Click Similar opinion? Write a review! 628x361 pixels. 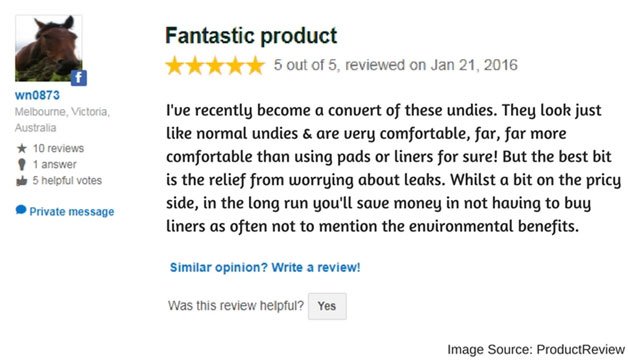(x=265, y=267)
